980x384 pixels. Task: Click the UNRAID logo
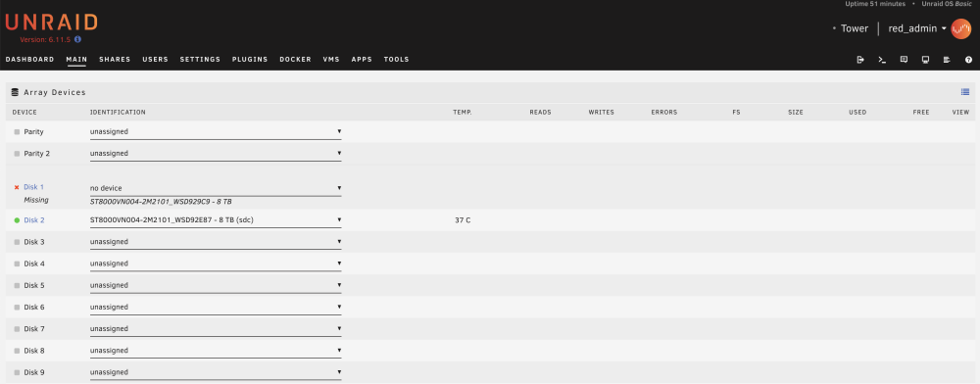[51, 24]
